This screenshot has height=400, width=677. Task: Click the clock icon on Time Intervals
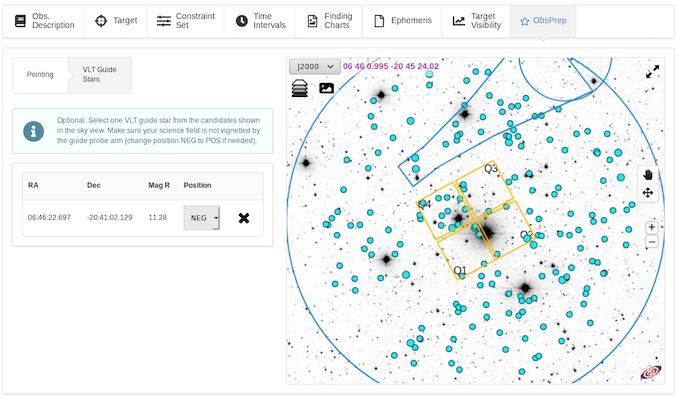242,21
